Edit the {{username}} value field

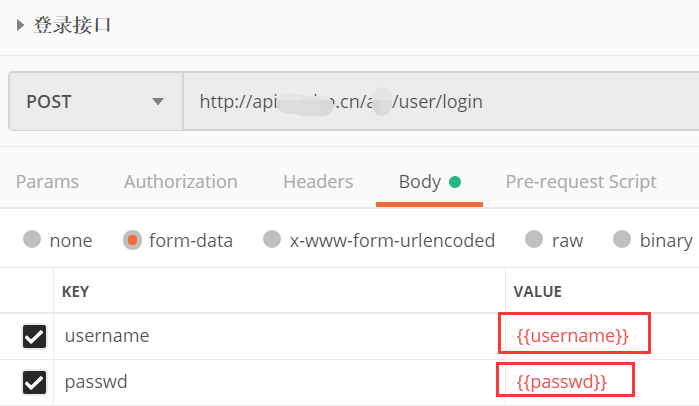point(573,336)
